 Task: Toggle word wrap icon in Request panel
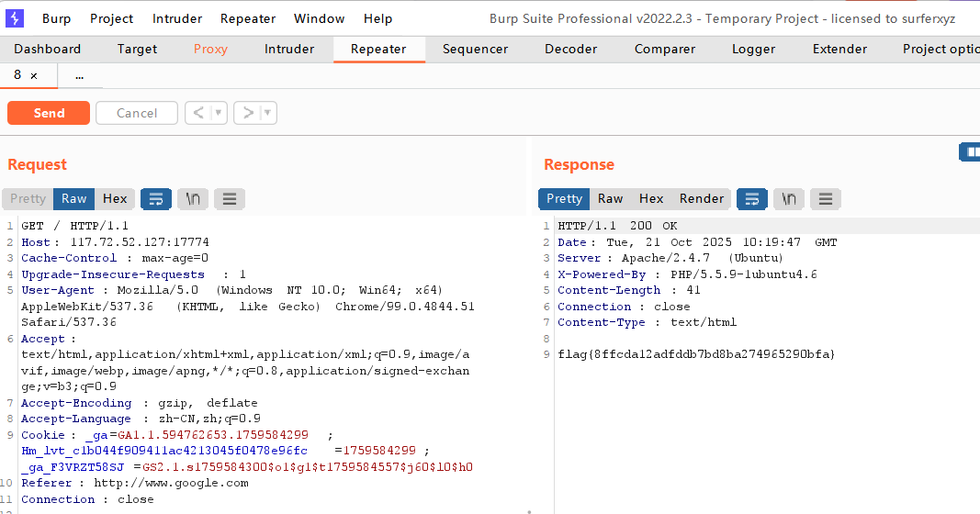pos(156,198)
